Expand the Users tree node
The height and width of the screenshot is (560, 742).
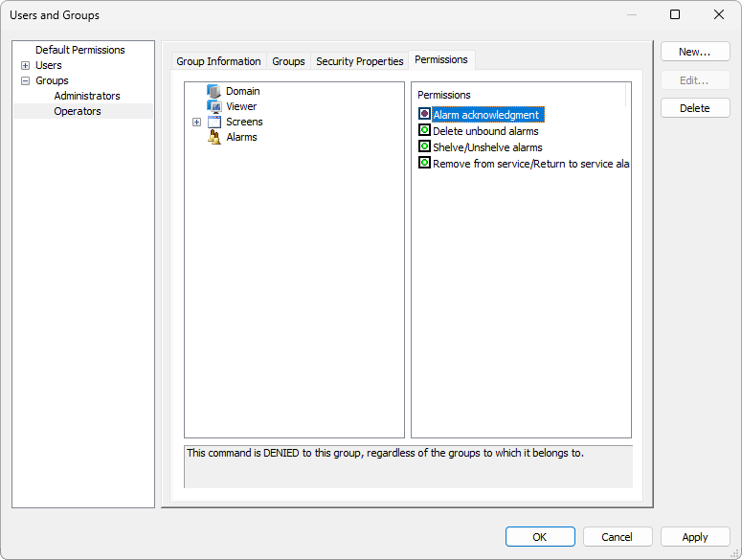point(25,65)
